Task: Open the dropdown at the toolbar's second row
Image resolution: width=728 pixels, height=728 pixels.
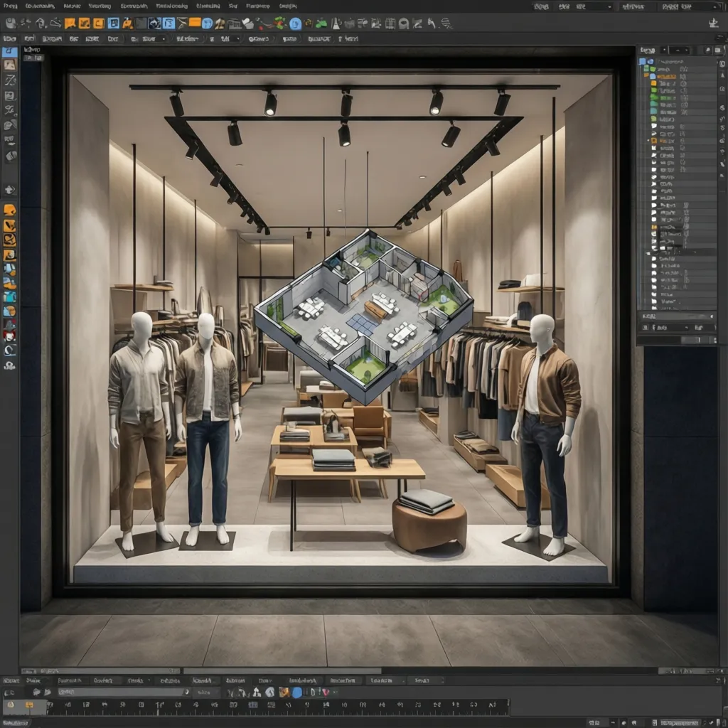Action: tap(163, 38)
